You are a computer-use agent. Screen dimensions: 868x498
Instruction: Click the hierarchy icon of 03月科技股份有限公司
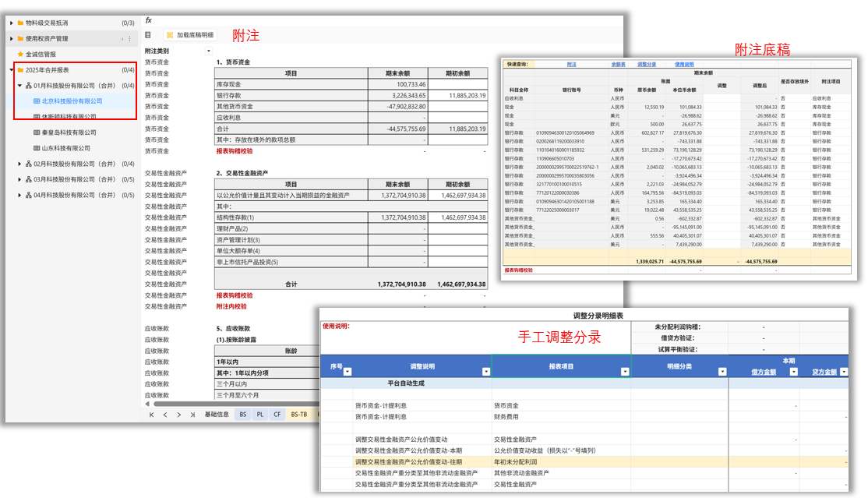click(x=28, y=179)
